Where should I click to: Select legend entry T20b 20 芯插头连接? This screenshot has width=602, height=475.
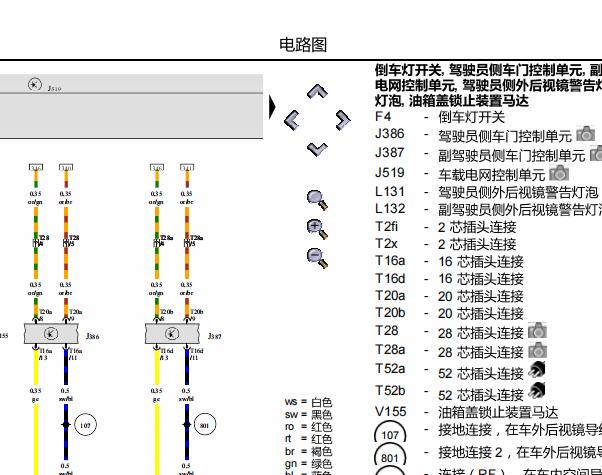[449, 313]
